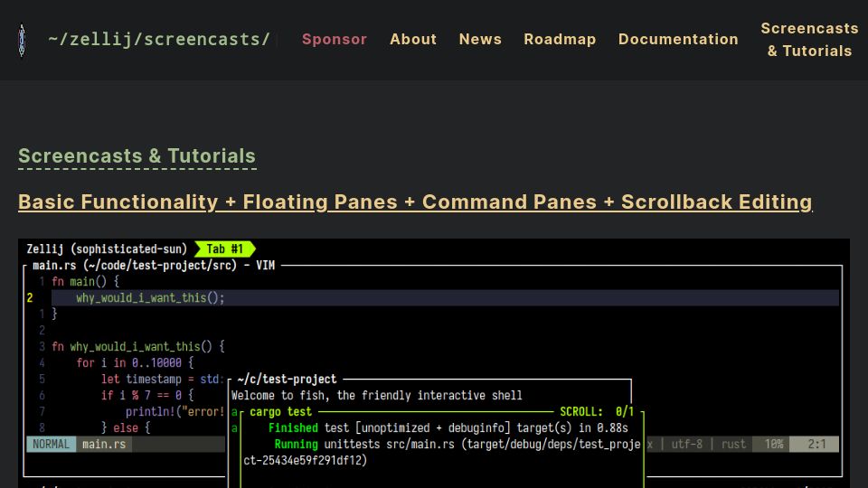Click the 'cargo test' pane title
The image size is (868, 488).
coord(280,412)
